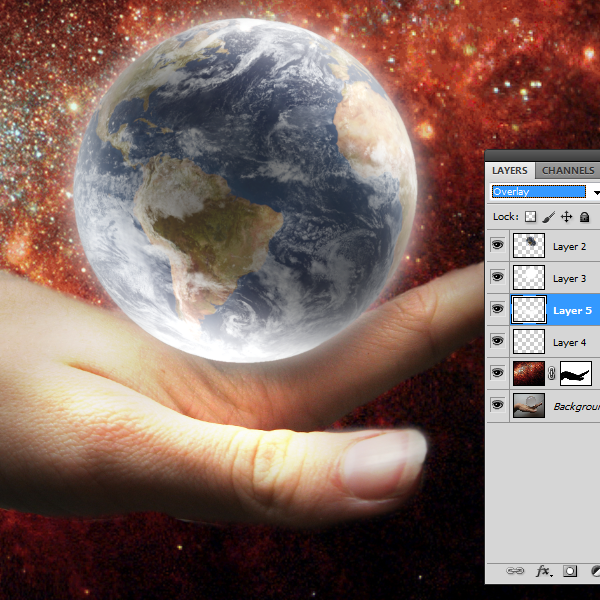Hide Layer 2 with its eye icon

click(497, 245)
